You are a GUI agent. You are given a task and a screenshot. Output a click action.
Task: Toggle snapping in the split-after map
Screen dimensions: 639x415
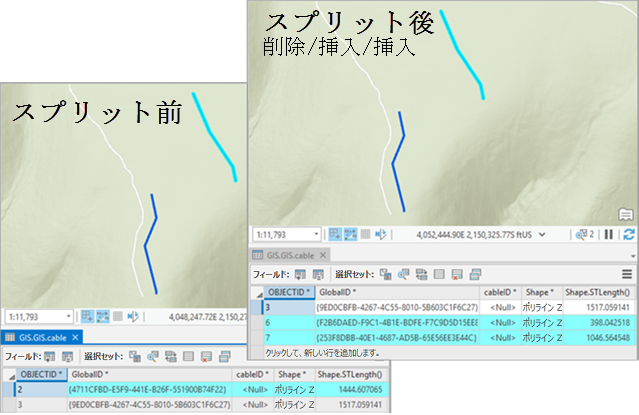click(x=336, y=234)
